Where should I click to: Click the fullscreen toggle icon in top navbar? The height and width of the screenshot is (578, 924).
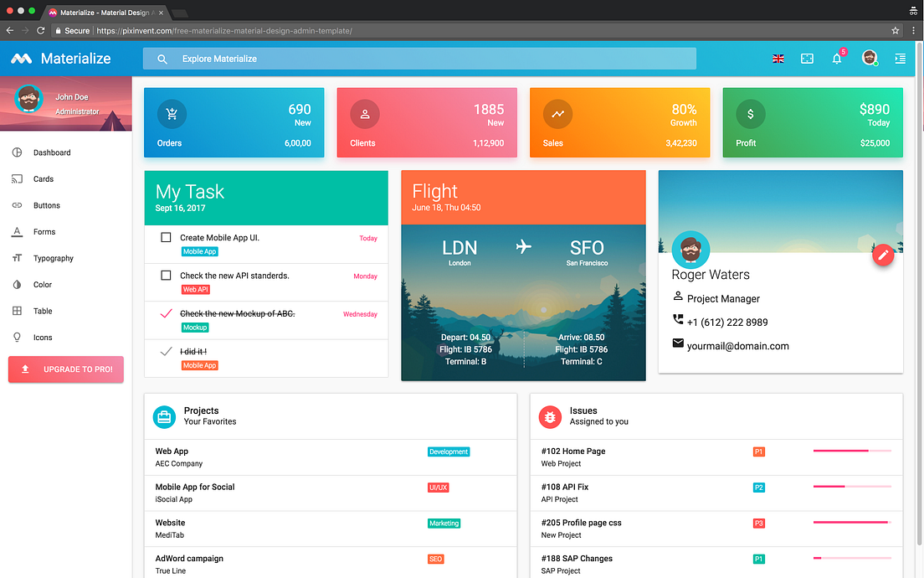807,59
